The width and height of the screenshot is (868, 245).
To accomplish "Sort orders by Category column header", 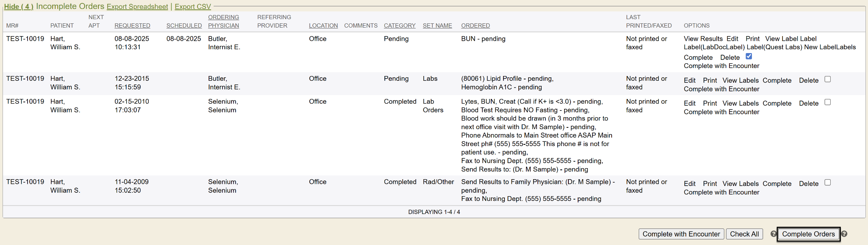I will point(399,25).
